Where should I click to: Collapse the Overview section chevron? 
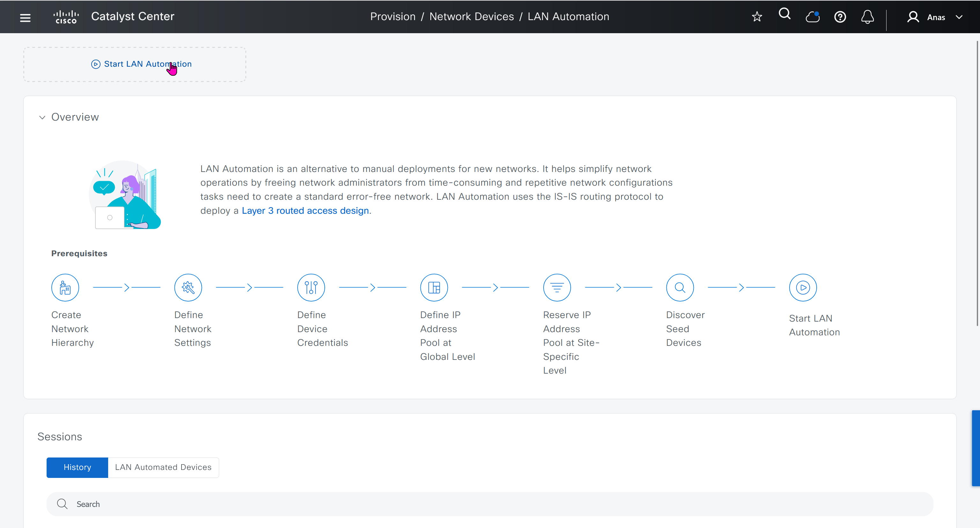(42, 117)
